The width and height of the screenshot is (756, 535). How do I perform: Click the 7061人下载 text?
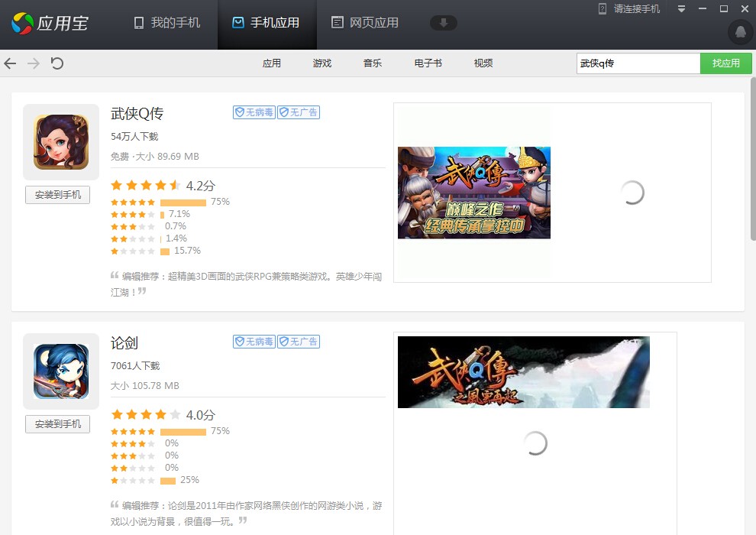tap(135, 365)
